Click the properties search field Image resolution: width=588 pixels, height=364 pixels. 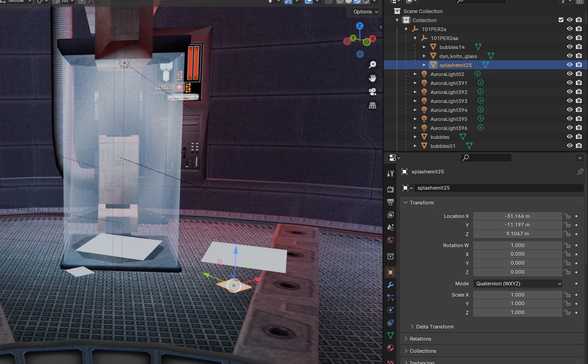tap(486, 158)
